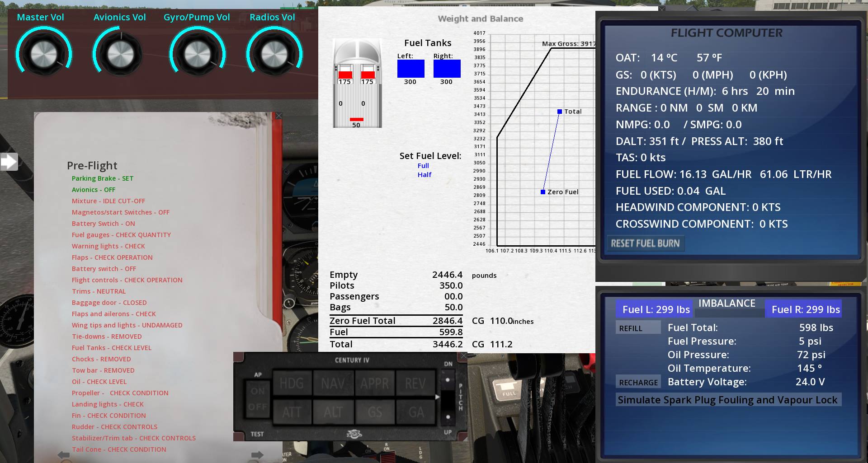Push pitch rocker toward DN
This screenshot has height=463, width=868.
coord(448,380)
